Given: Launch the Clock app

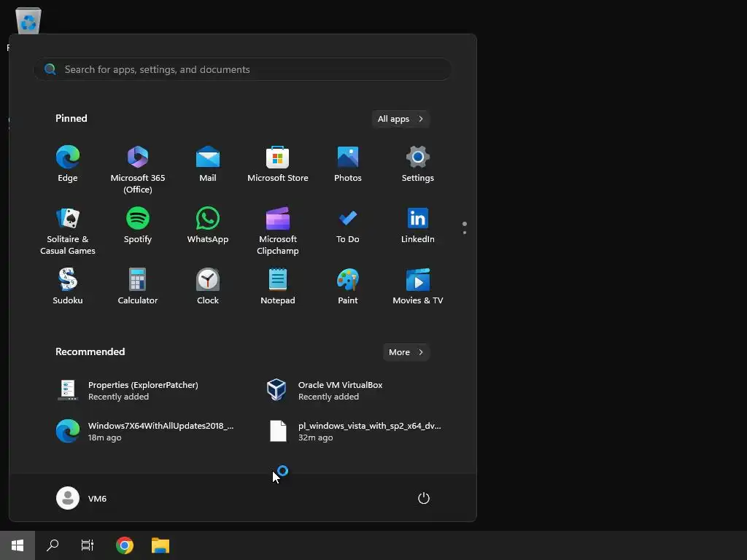Looking at the screenshot, I should pyautogui.click(x=208, y=287).
